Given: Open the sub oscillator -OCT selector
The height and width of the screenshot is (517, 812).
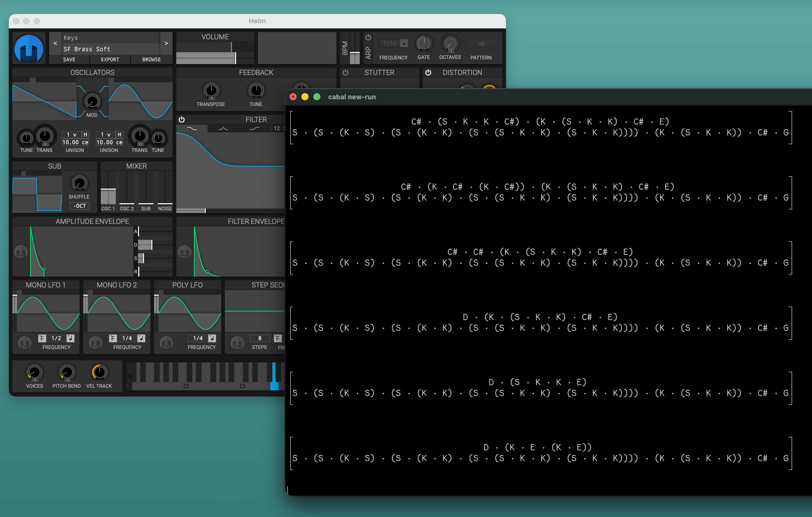Looking at the screenshot, I should click(x=80, y=206).
